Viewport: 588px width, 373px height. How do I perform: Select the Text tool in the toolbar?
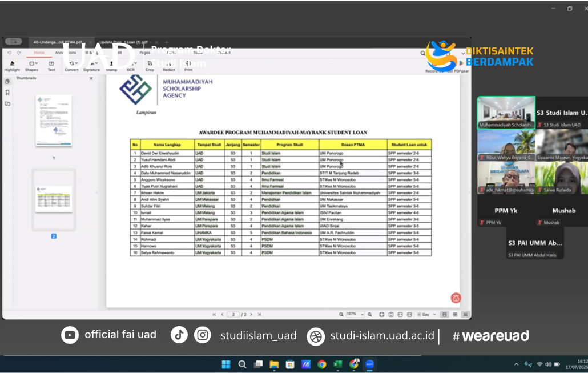pyautogui.click(x=51, y=66)
